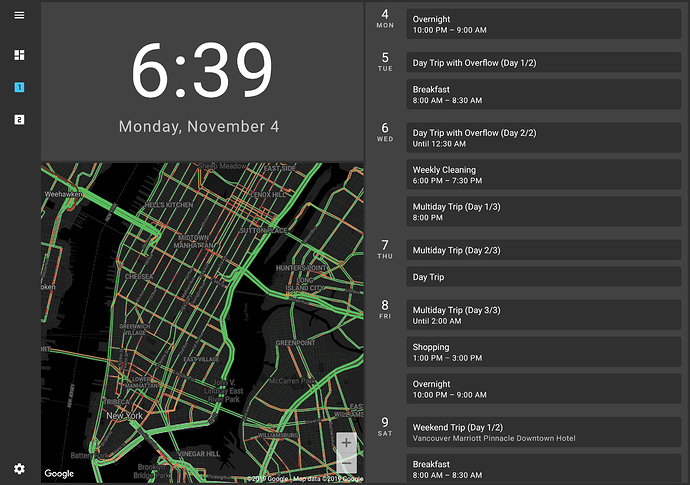Open Multiday Trip (Day 3/3) event
690x485 pixels.
point(543,315)
